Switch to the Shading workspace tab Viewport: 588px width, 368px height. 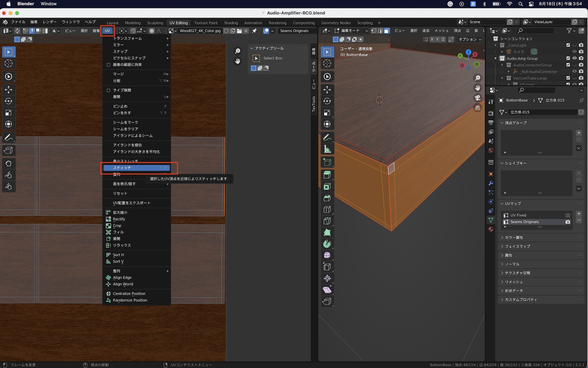[x=231, y=23]
